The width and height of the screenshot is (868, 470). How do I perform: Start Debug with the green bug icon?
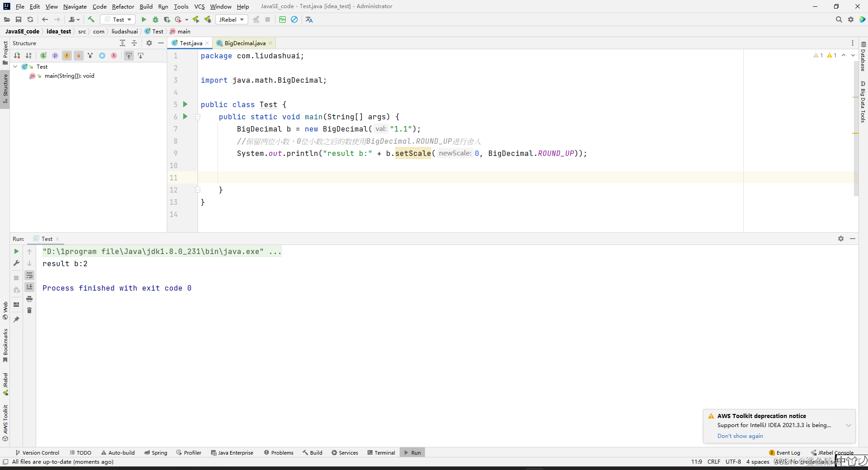[156, 19]
